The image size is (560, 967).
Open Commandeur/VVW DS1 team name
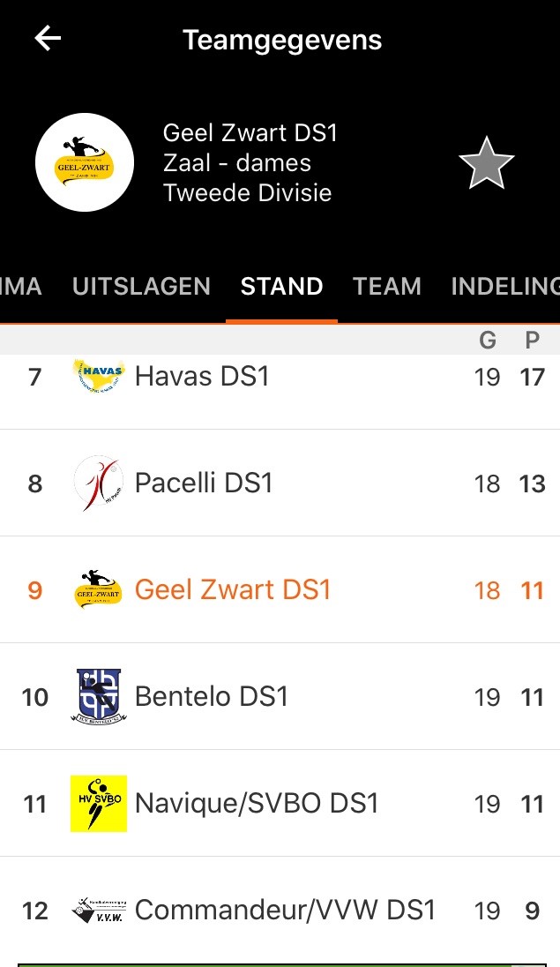[285, 911]
